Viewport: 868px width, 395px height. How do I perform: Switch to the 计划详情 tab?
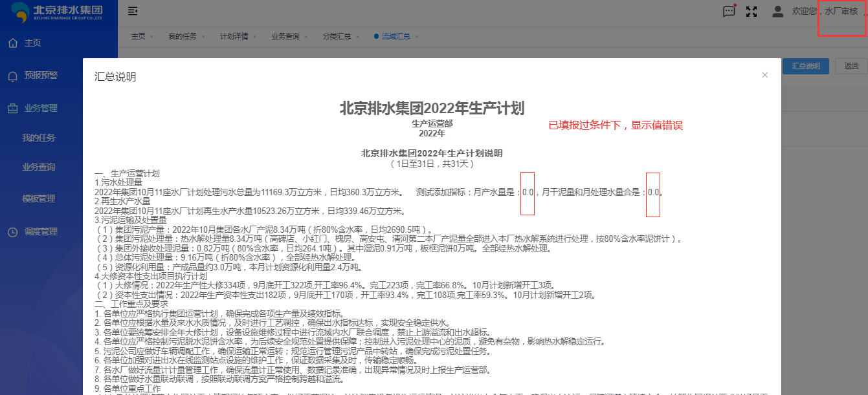[234, 37]
